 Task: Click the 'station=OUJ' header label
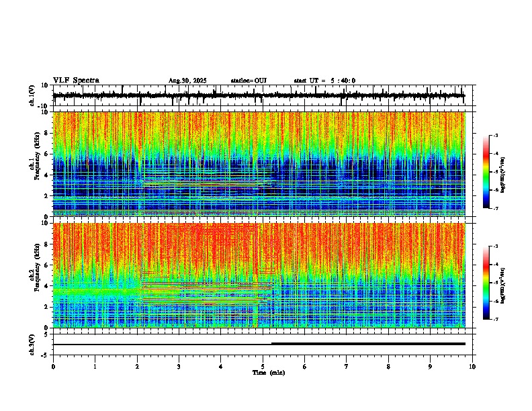[249, 81]
